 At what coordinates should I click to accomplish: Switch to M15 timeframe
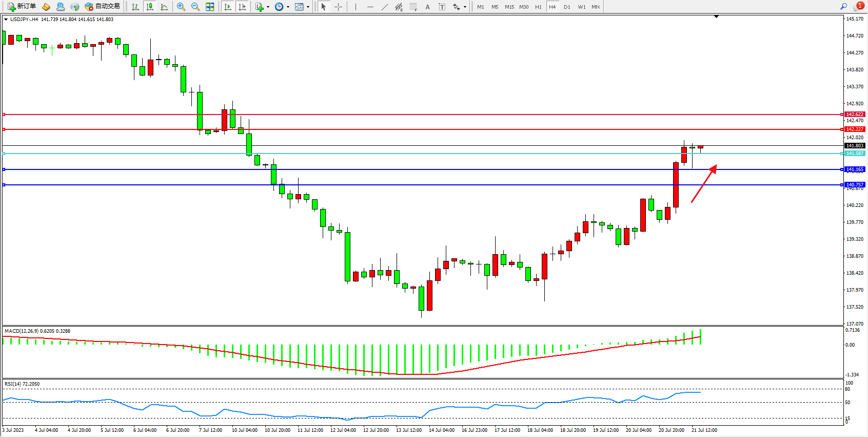(x=509, y=7)
